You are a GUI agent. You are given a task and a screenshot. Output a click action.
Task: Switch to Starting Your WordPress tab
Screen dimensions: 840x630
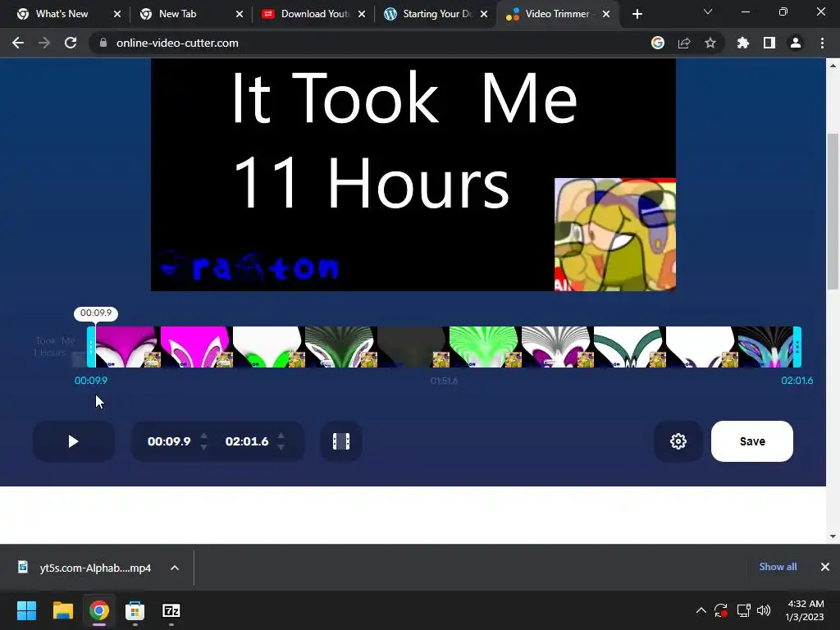coord(436,14)
